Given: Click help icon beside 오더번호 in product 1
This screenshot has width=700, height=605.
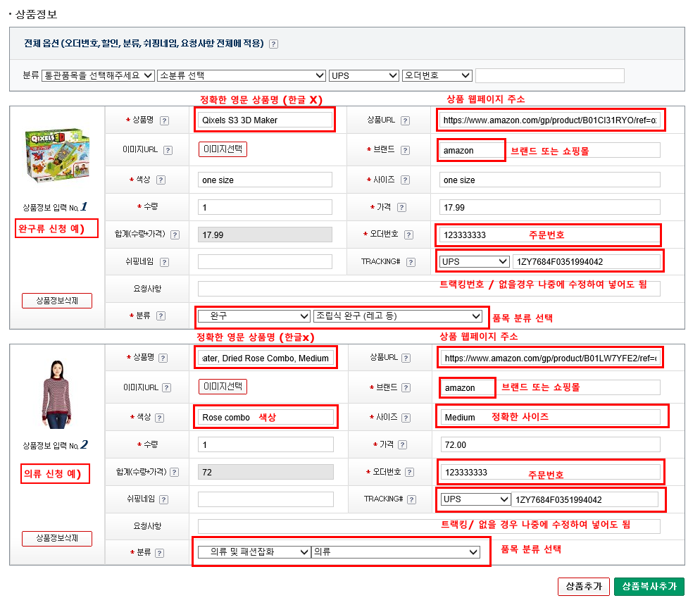Looking at the screenshot, I should [x=408, y=235].
